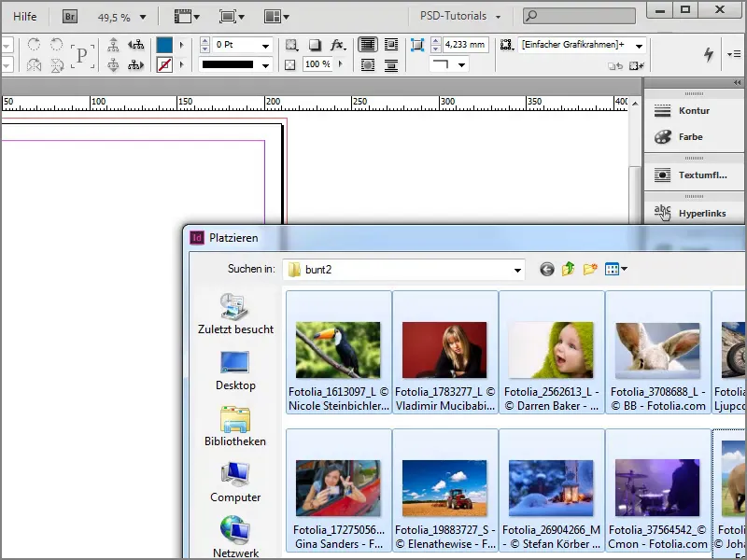Open zoom level 49,5 % dropdown

pyautogui.click(x=143, y=17)
